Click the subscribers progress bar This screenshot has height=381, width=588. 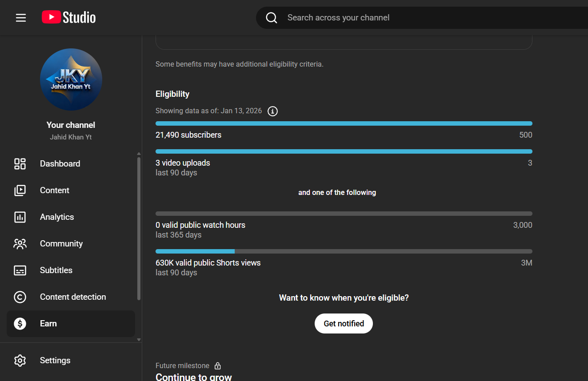coord(344,123)
